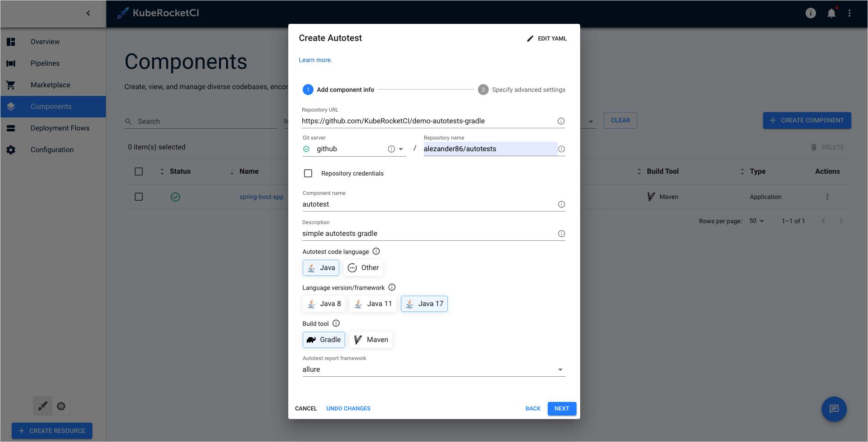The width and height of the screenshot is (868, 442).
Task: Open the Git server dropdown
Action: point(400,149)
